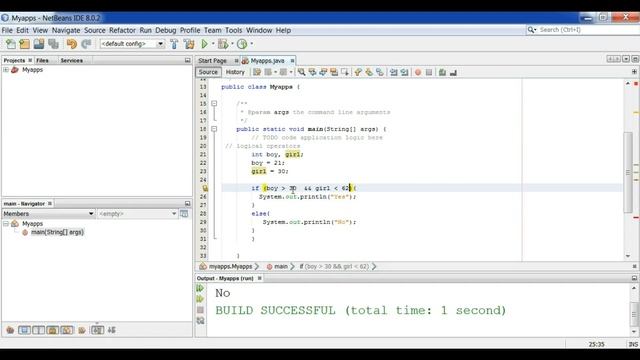Image resolution: width=640 pixels, height=360 pixels.
Task: Expand the Myapps project node
Action: click(6, 70)
